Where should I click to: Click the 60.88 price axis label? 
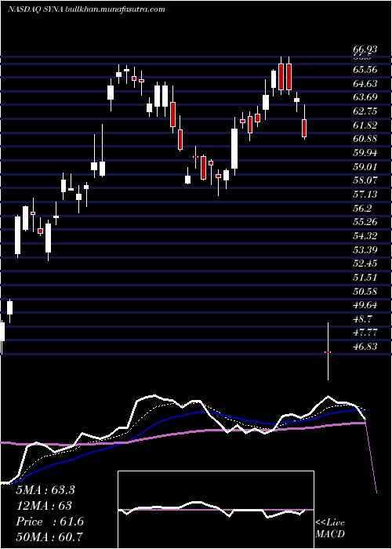[365, 139]
